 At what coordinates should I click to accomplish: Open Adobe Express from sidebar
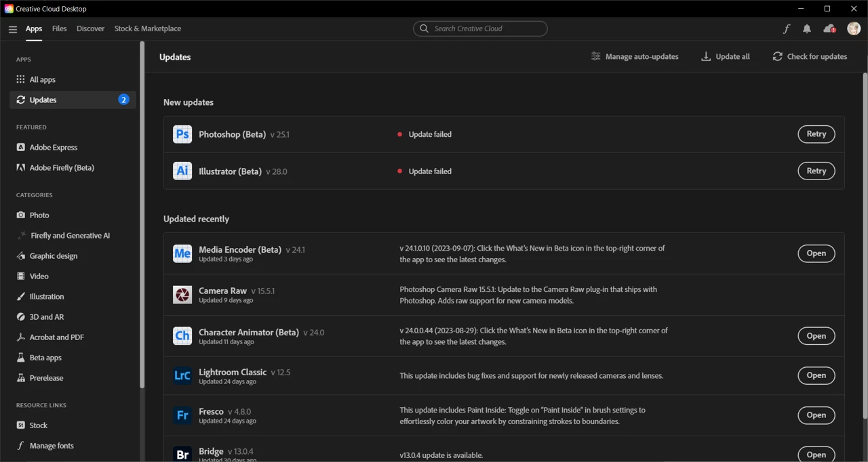(x=73, y=147)
